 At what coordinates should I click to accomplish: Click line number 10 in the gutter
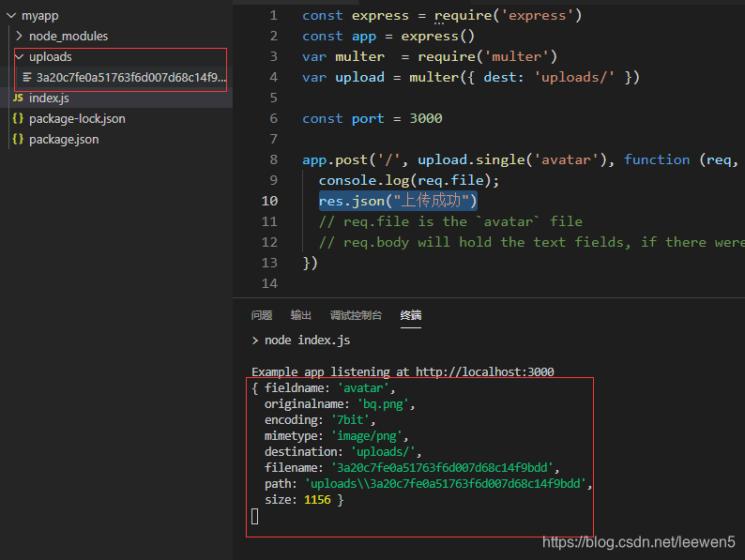[x=269, y=201]
